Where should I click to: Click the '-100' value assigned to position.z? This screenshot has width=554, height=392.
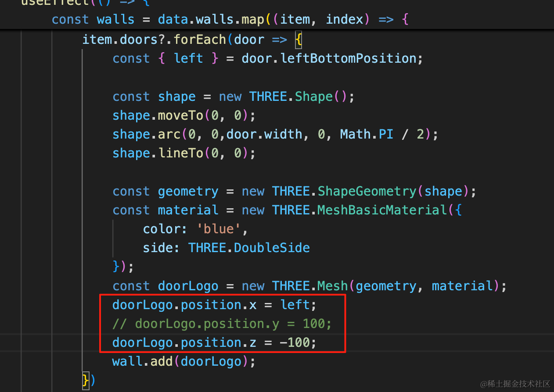295,342
